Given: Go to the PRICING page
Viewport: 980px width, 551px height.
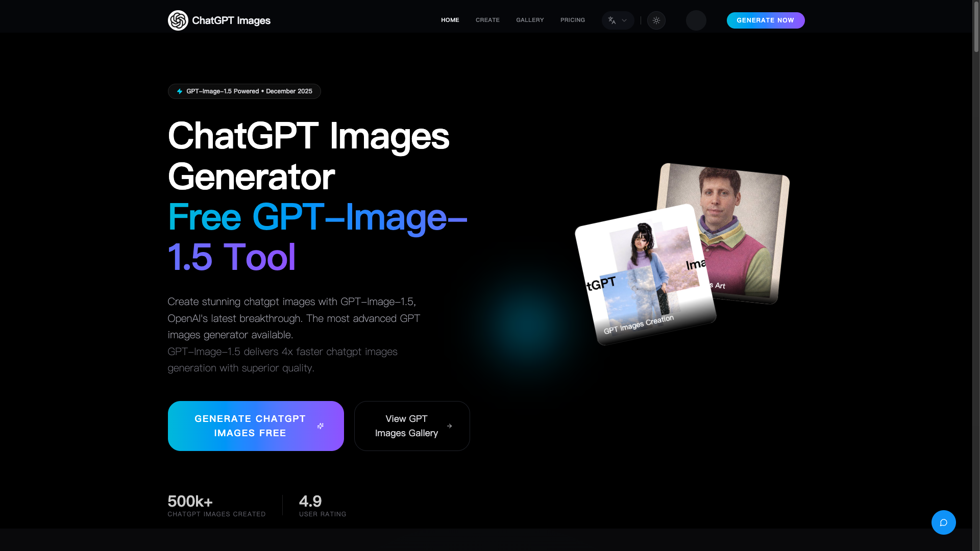Looking at the screenshot, I should (x=573, y=20).
